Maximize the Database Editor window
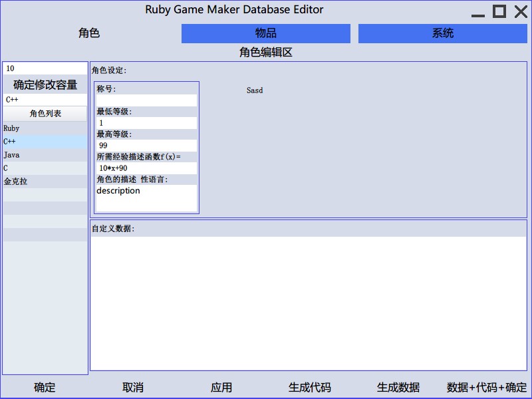This screenshot has width=532, height=399. [x=499, y=11]
